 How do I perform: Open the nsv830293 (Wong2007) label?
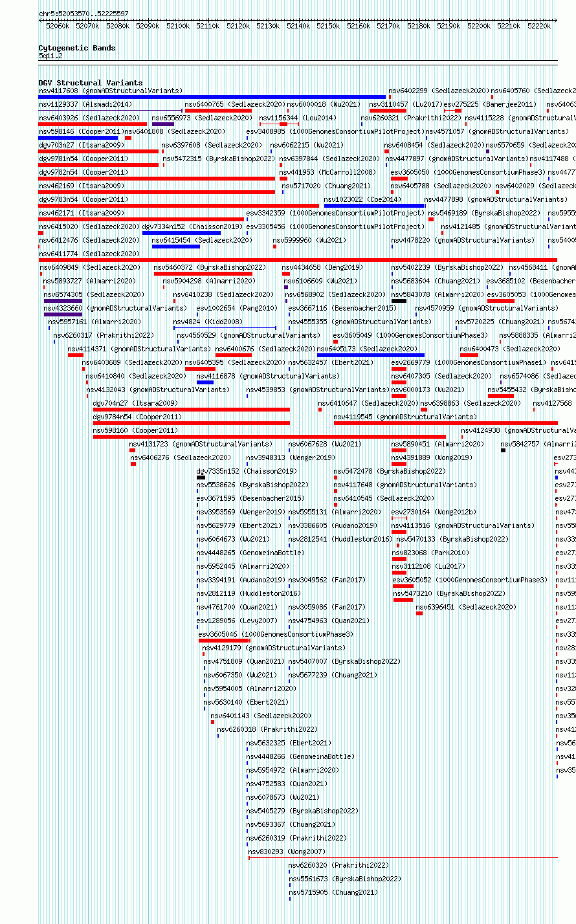coord(286,852)
